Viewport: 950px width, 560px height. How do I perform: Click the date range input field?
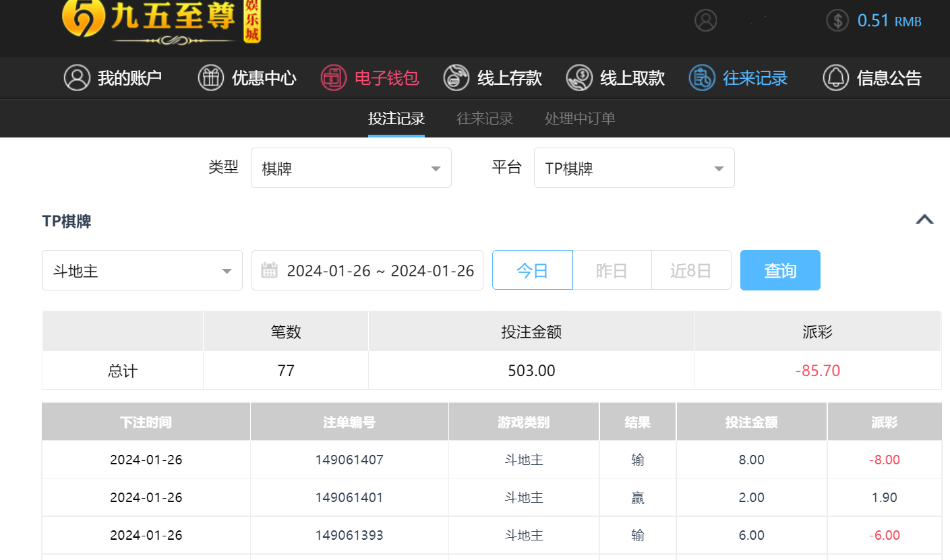[x=367, y=270]
